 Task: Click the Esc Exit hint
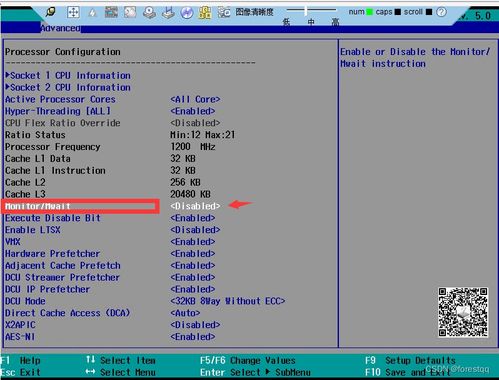21,373
